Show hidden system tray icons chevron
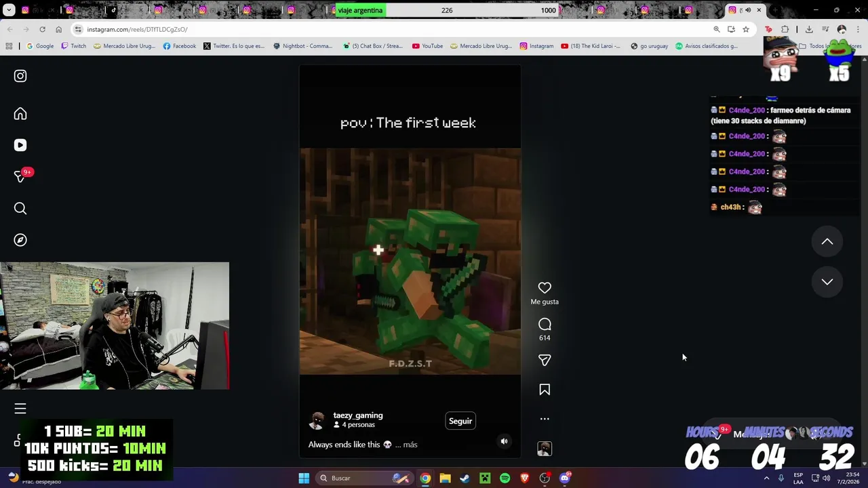Screen dimensions: 868x488 (767, 479)
